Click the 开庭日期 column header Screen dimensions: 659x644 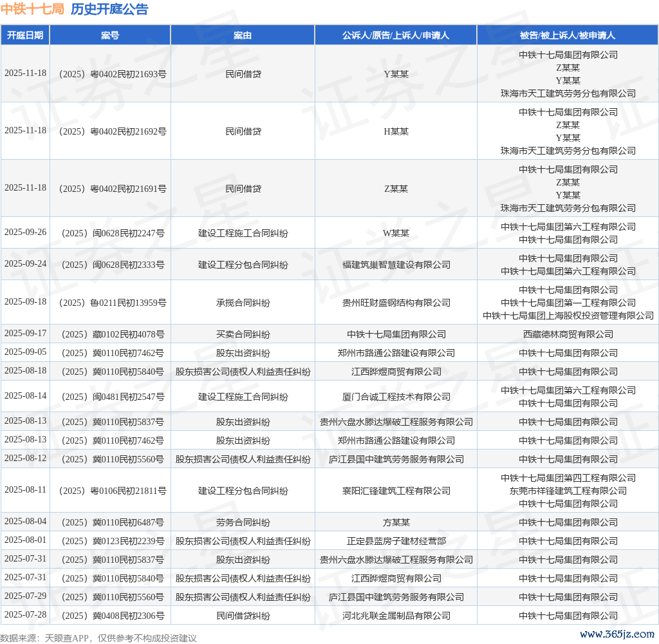[25, 35]
